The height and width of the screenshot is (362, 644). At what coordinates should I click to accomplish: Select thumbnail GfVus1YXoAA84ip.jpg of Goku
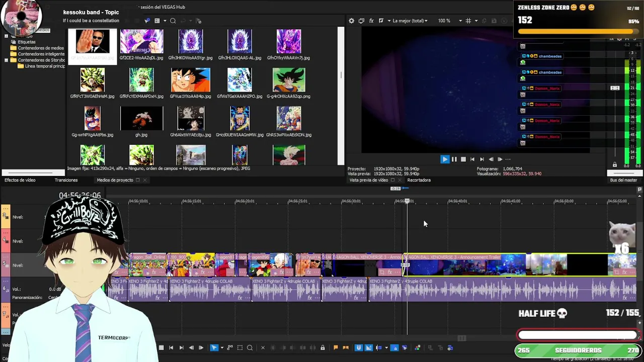[190, 80]
